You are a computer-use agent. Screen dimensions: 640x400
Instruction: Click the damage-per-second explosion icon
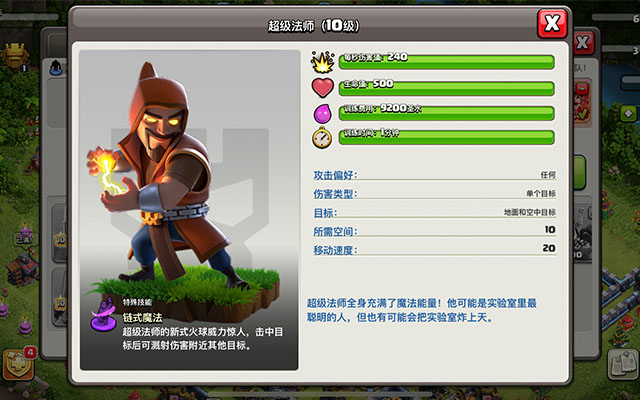coord(322,62)
